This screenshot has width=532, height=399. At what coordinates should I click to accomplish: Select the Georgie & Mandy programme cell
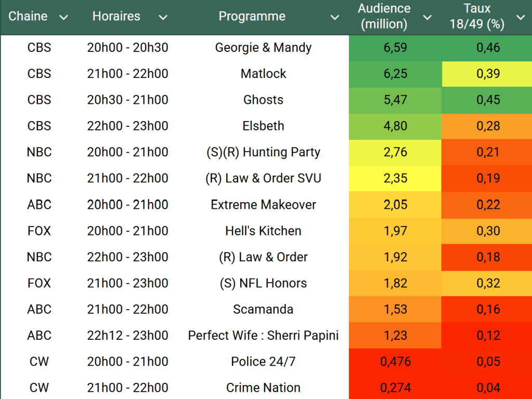point(263,48)
